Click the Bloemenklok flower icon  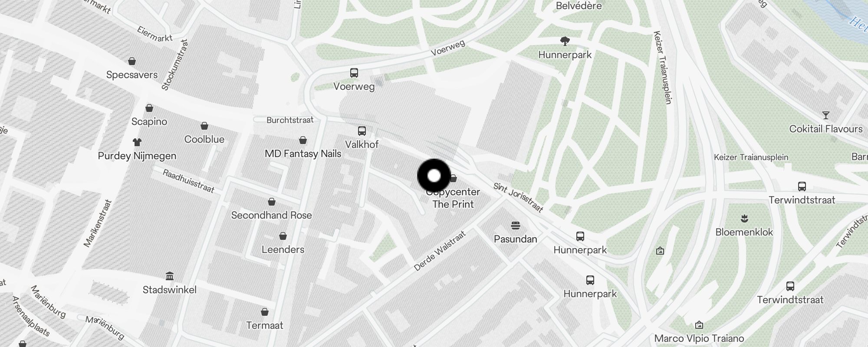(x=744, y=218)
